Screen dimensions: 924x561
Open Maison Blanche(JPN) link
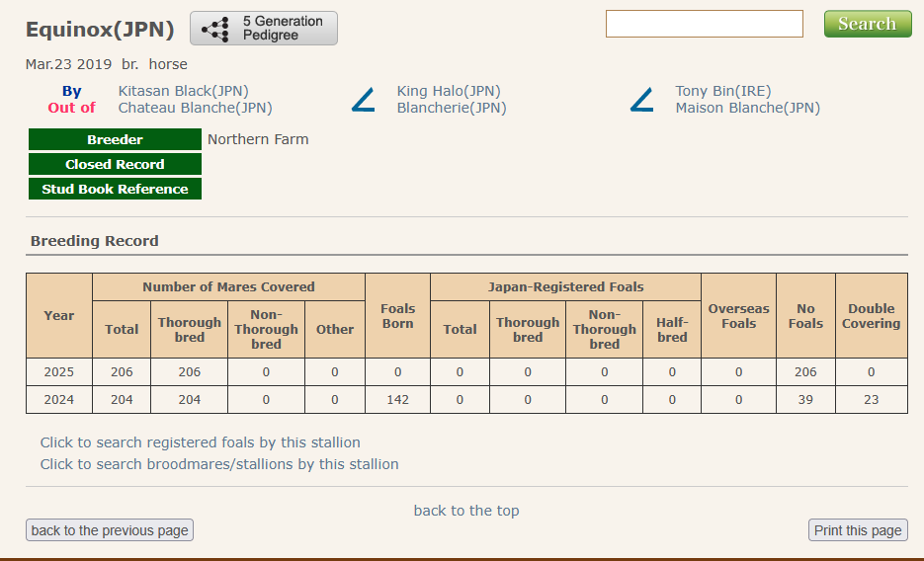[747, 108]
